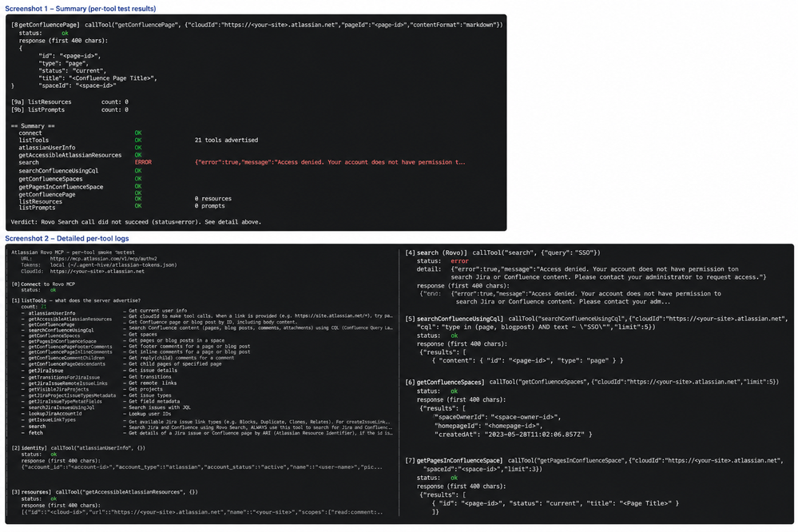Select "getConfluencePageFooterComments" in the tool list

(x=69, y=347)
